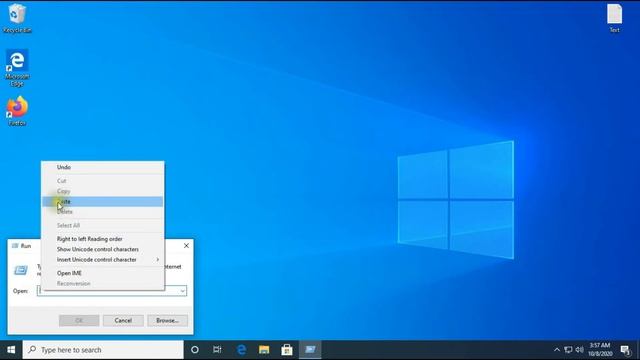Viewport: 640px width, 360px height.
Task: Click the Cortana circle icon
Action: click(x=195, y=350)
